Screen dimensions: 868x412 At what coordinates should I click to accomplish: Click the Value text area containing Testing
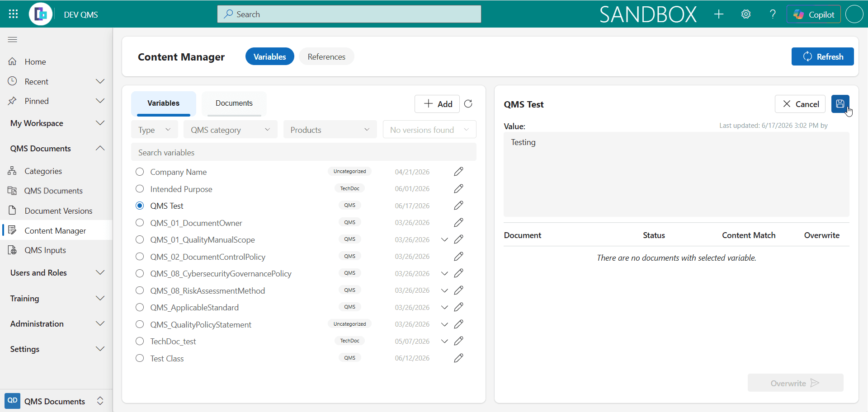(x=676, y=174)
